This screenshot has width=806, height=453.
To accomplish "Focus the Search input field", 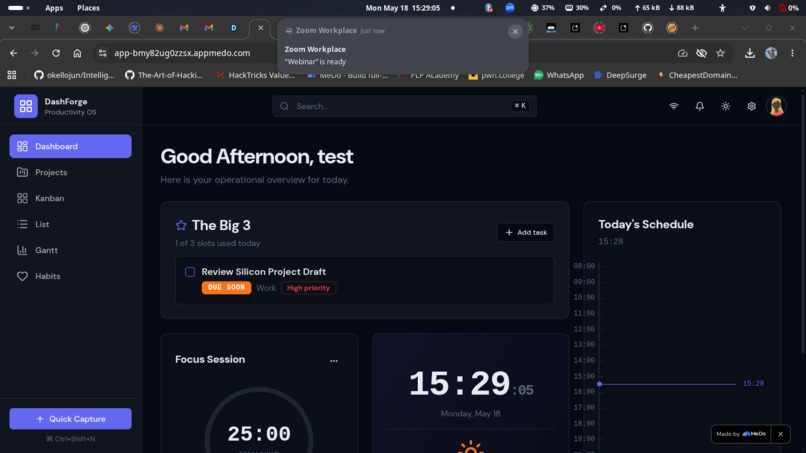I will [x=405, y=106].
